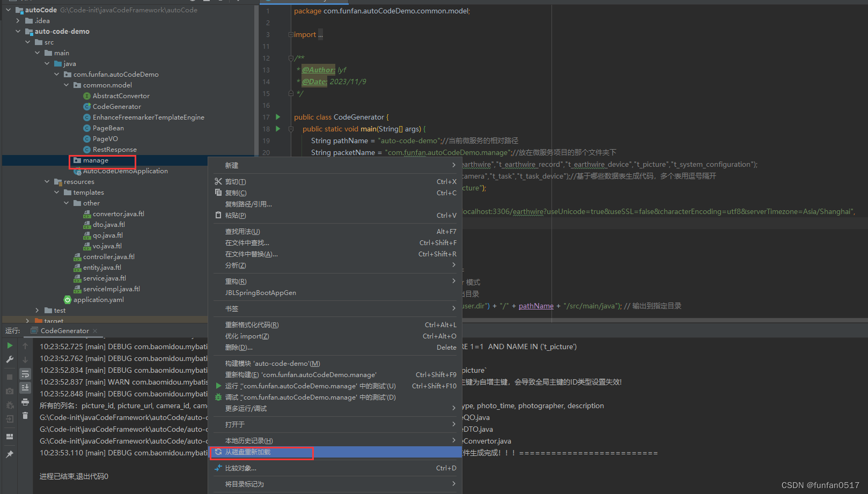Choose 剪切 from the context menu

335,182
